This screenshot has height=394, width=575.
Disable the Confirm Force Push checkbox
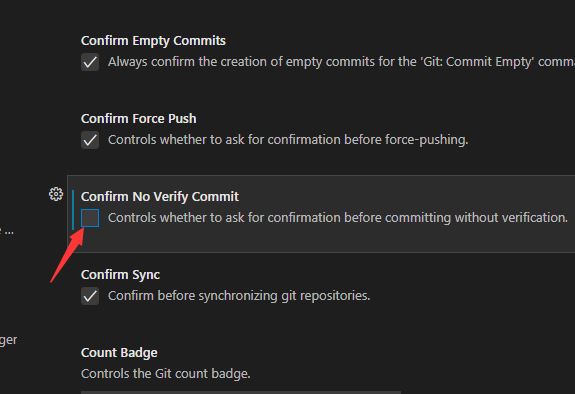click(90, 140)
